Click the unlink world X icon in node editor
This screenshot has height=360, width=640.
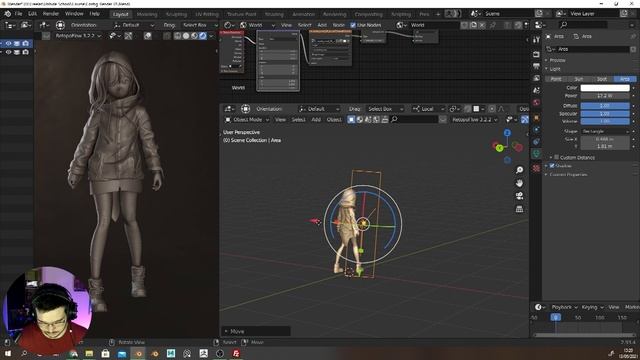pyautogui.click(x=482, y=25)
